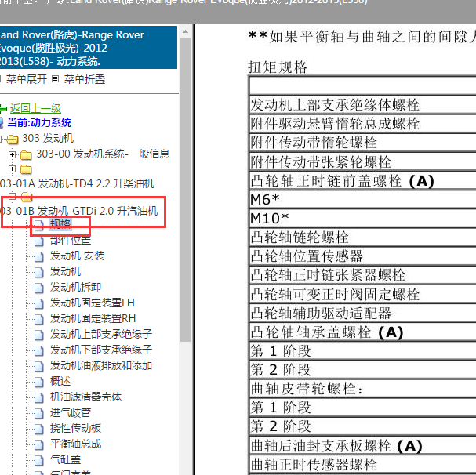Viewport: 476px width, 475px height.
Task: Open the 发动机油液排放和添加 document
Action: [x=101, y=366]
